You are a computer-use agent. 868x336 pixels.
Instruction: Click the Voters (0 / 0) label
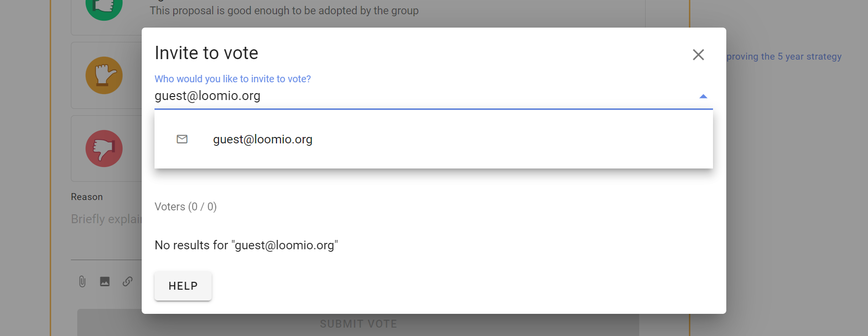[x=186, y=207]
